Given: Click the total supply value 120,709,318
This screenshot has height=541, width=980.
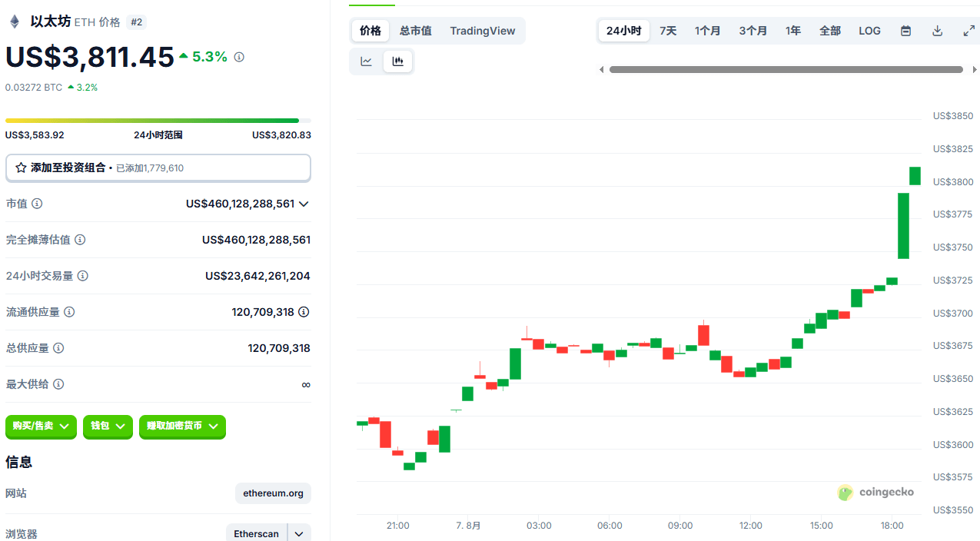Looking at the screenshot, I should pyautogui.click(x=279, y=348).
